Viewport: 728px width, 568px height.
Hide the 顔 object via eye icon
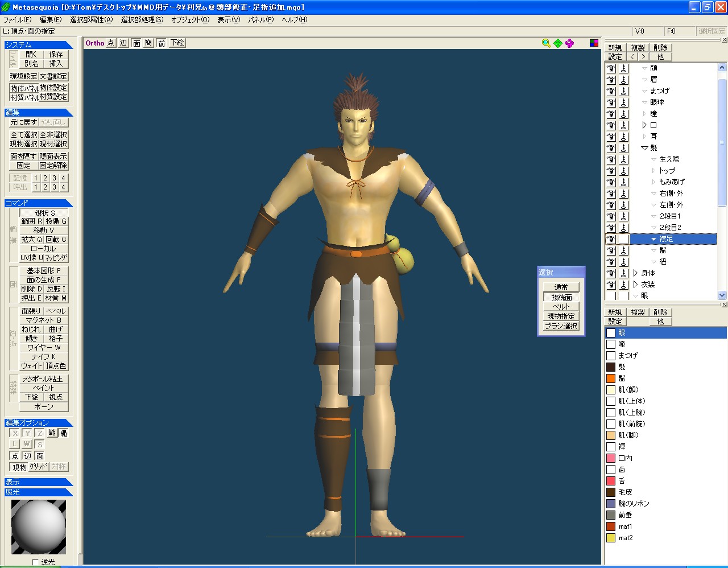[611, 68]
